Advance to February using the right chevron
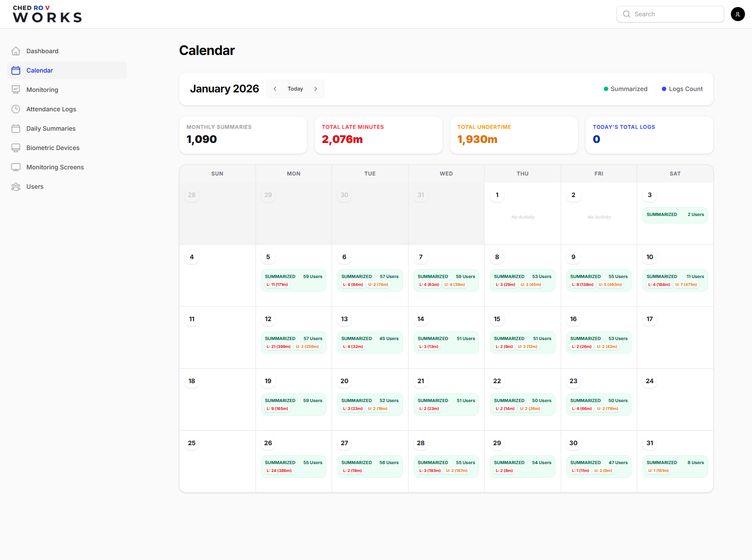 [x=315, y=88]
